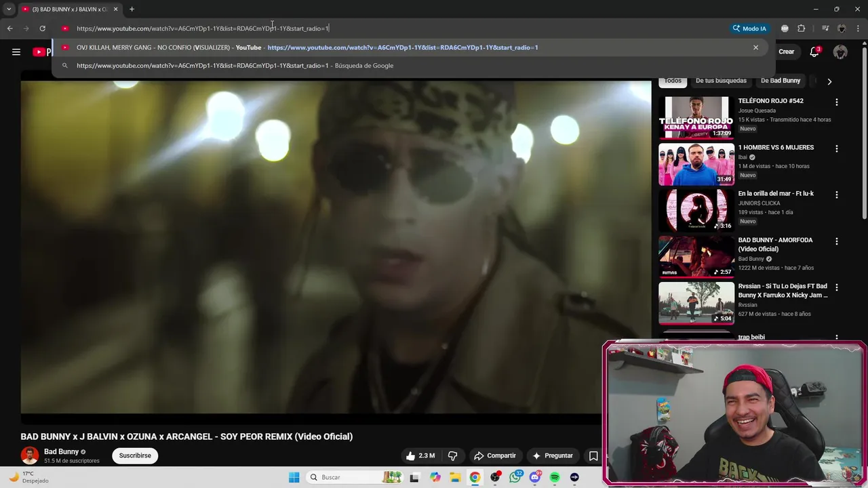Open the tab search dropdown arrow
The width and height of the screenshot is (868, 488).
pos(9,9)
